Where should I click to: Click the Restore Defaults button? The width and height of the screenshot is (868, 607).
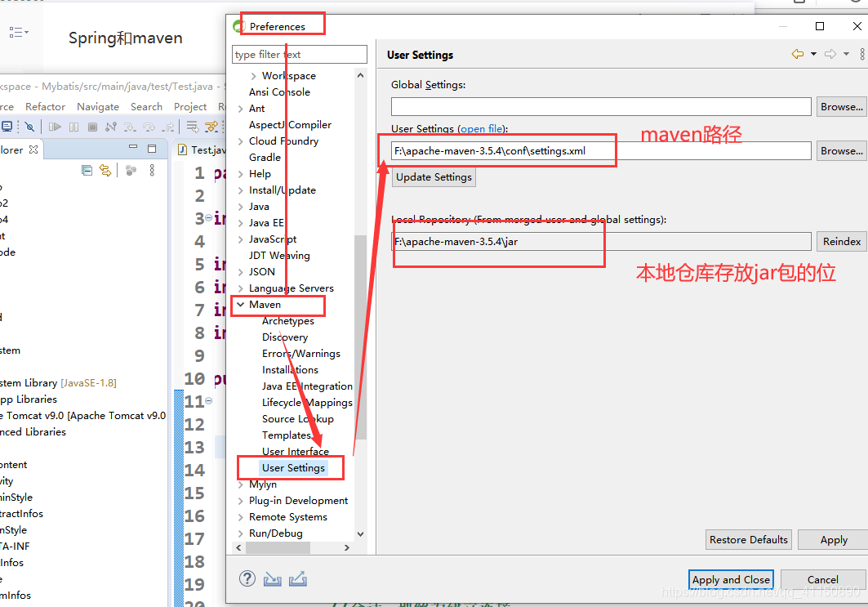tap(749, 539)
